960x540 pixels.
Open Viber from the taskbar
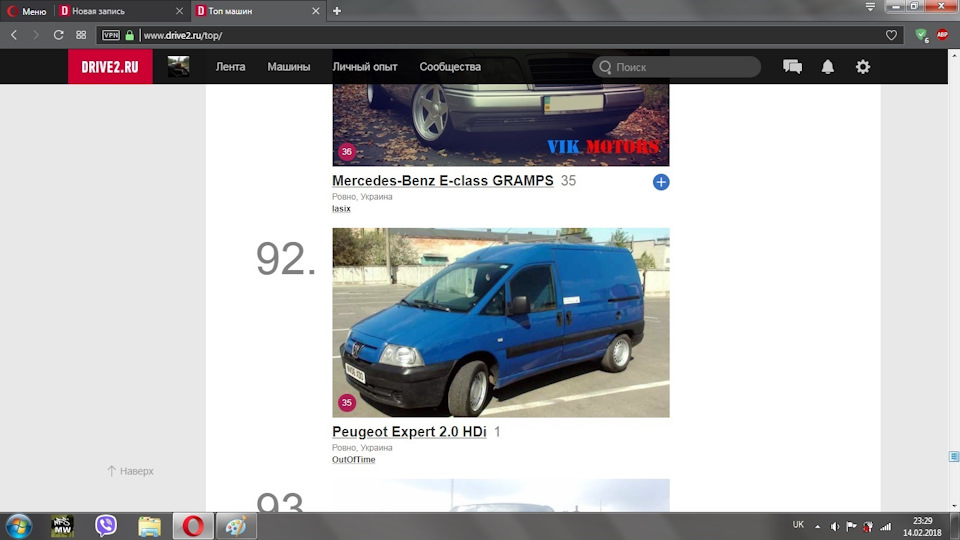[x=106, y=526]
